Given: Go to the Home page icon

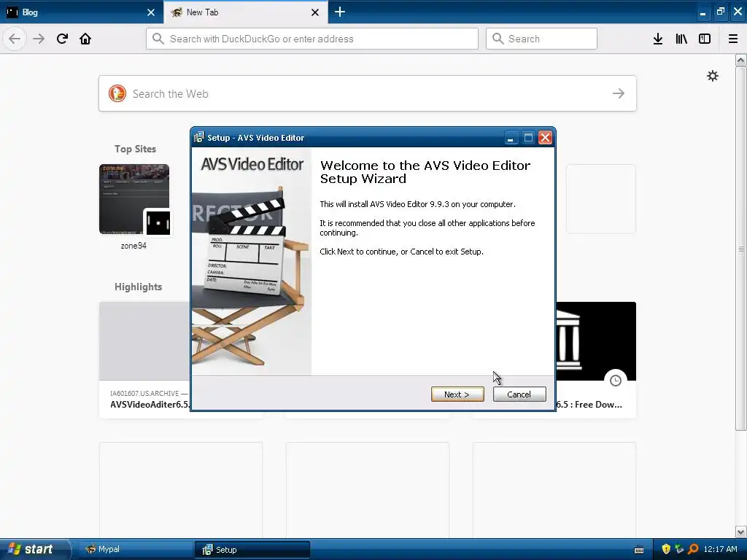Looking at the screenshot, I should [x=85, y=39].
